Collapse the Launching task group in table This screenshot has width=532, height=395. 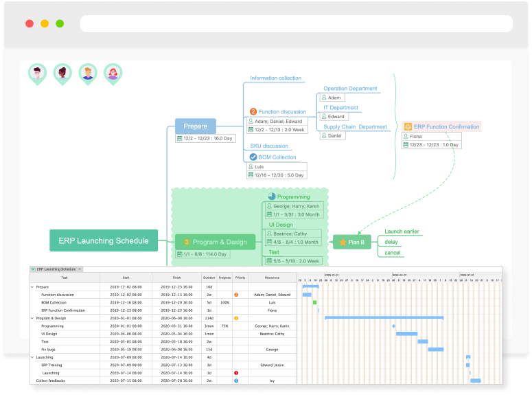tap(32, 357)
